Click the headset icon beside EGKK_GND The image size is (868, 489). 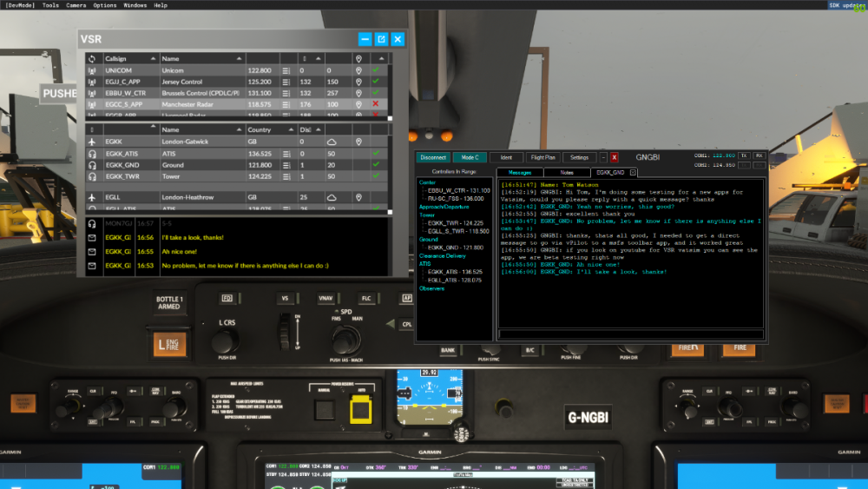tap(93, 165)
